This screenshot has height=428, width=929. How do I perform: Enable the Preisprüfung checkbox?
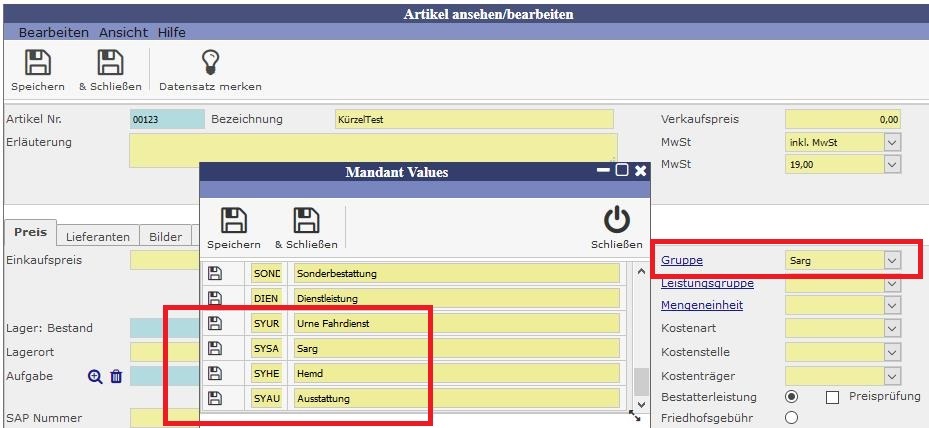coord(832,398)
